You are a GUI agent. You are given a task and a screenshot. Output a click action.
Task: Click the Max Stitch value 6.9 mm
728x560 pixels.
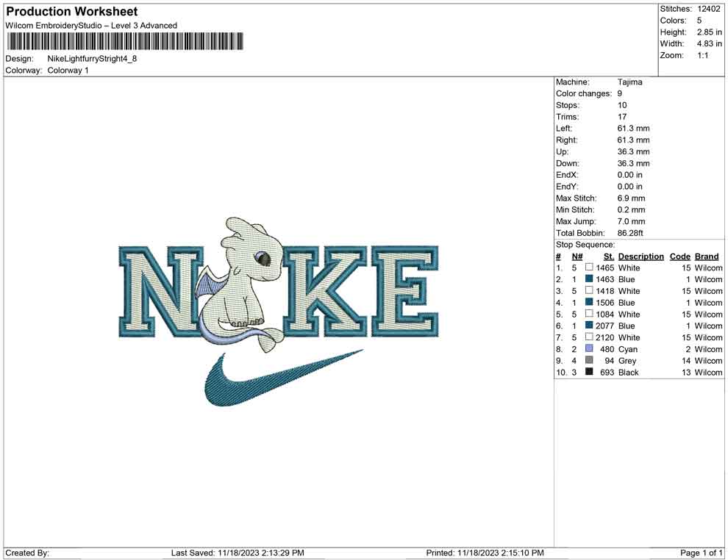point(632,198)
